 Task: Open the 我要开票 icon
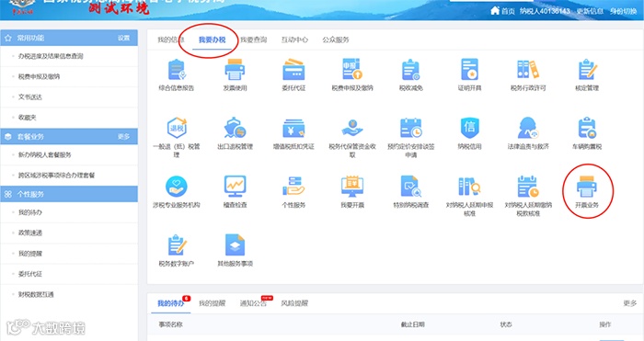pos(352,187)
